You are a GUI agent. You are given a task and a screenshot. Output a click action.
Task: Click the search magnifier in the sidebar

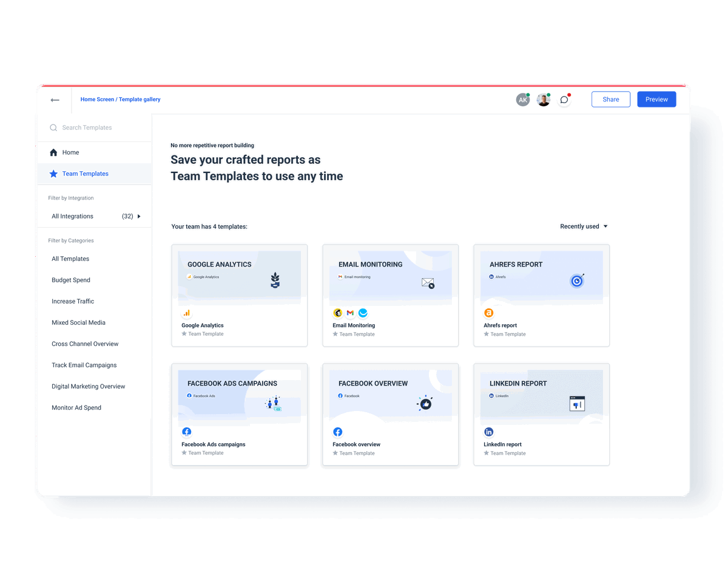point(53,127)
